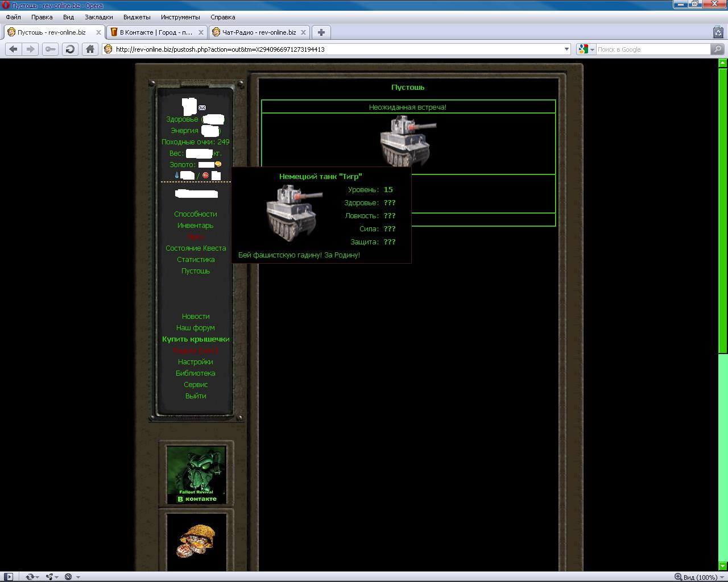Click the Походные очки: 249 text
Viewport: 728px width, 582px height.
(196, 142)
